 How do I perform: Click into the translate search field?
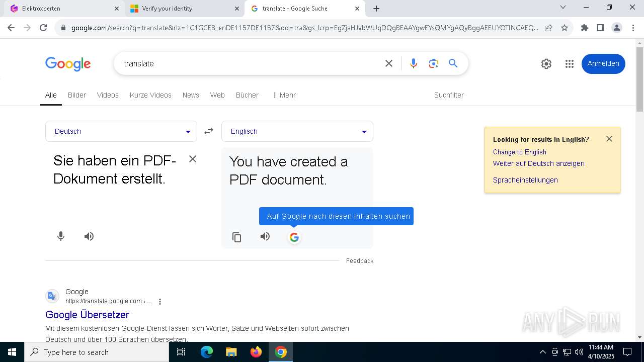click(x=252, y=63)
